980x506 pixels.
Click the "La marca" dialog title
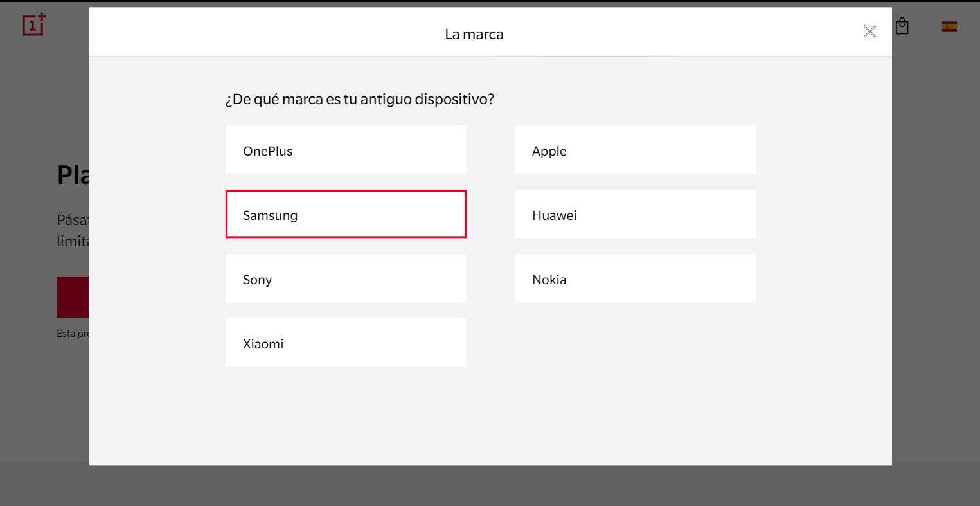474,34
